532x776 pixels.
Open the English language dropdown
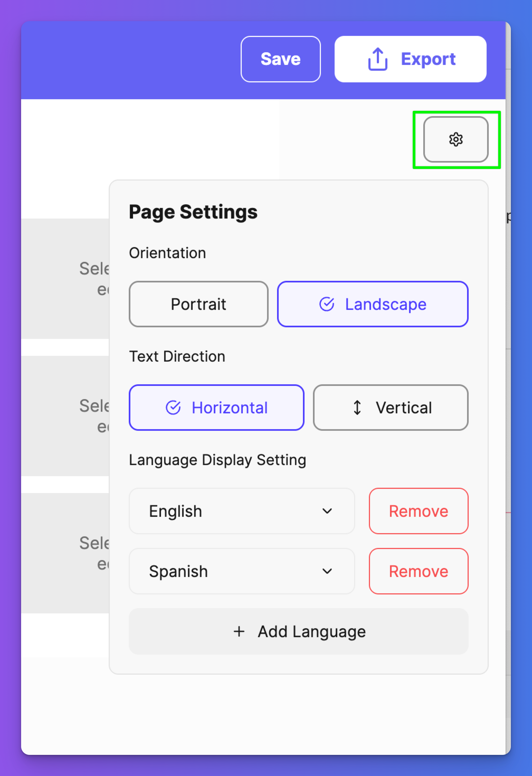pyautogui.click(x=242, y=511)
